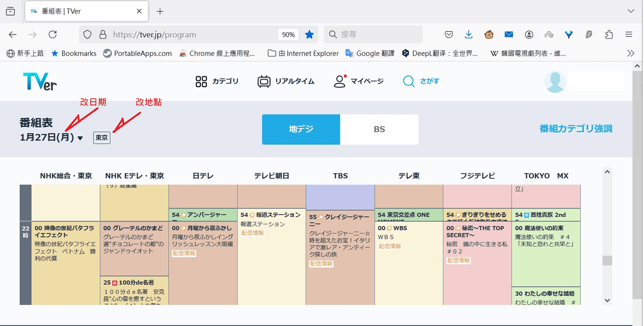Click 配信情報 badge under 報道ステーション
The height and width of the screenshot is (326, 644).
coord(253,233)
